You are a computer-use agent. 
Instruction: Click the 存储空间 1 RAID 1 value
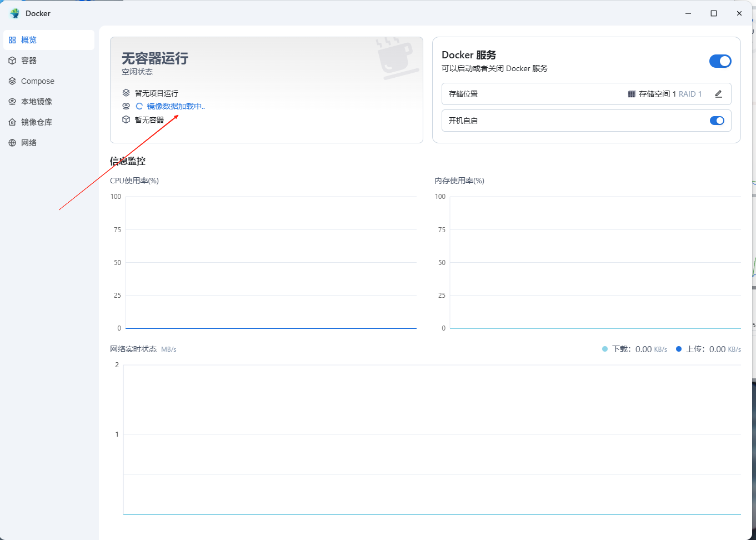click(670, 94)
